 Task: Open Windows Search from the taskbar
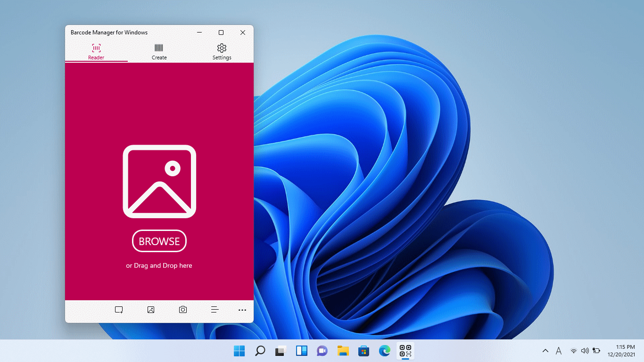pos(260,351)
